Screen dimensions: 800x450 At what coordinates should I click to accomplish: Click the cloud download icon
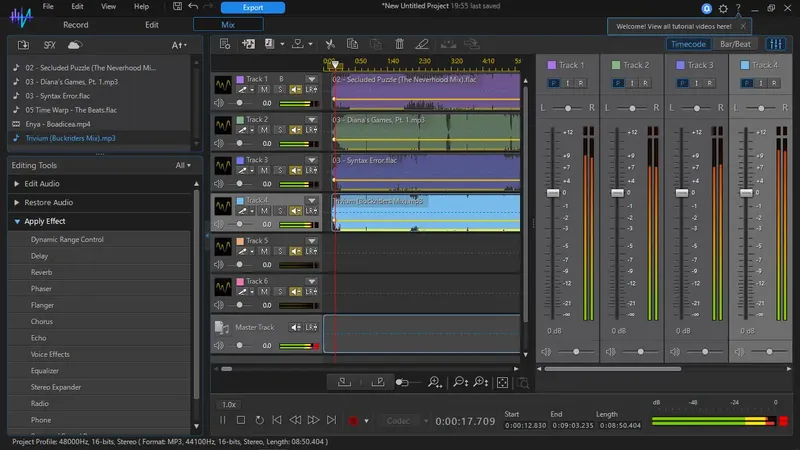(74, 45)
